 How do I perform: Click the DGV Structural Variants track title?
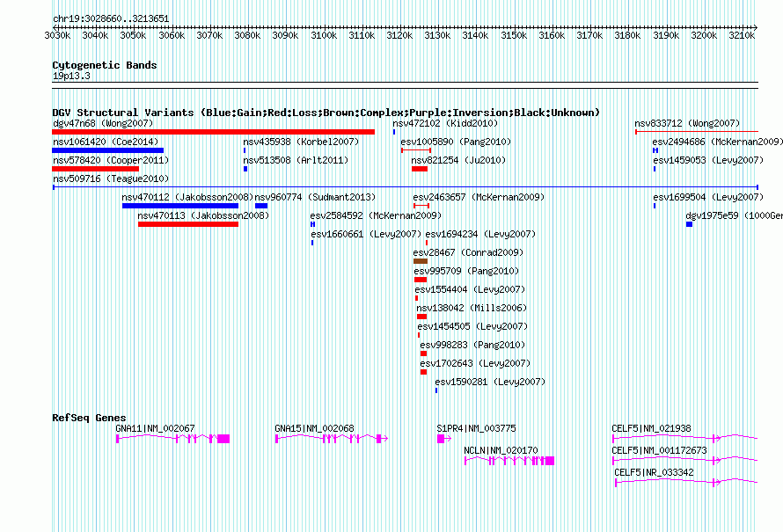click(326, 113)
